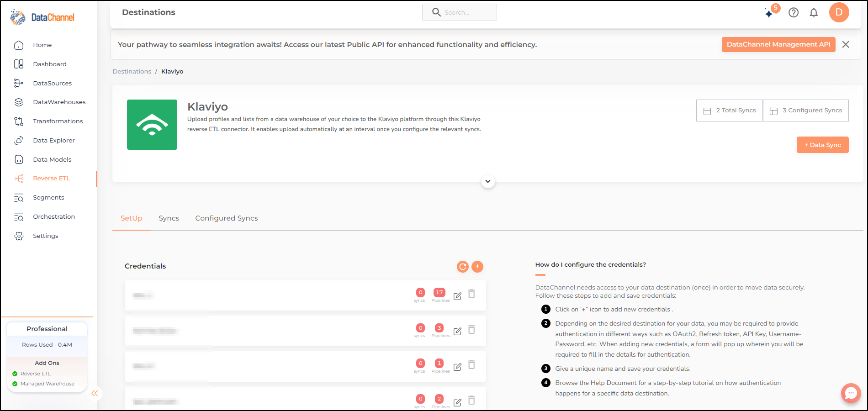Click the 'Reverse ETL' add-on text
This screenshot has height=411, width=868.
(36, 374)
